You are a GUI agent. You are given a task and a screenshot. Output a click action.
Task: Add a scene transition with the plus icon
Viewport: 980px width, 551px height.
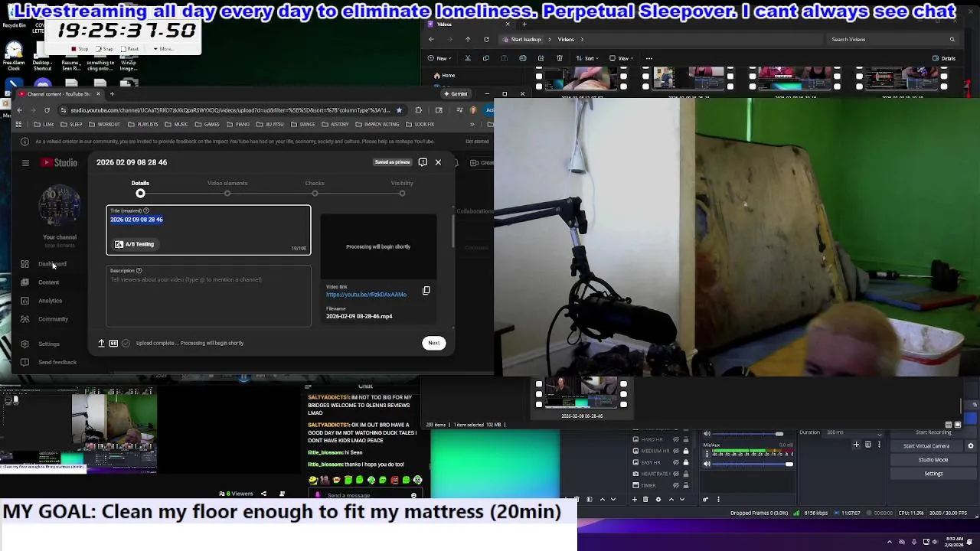click(x=856, y=444)
